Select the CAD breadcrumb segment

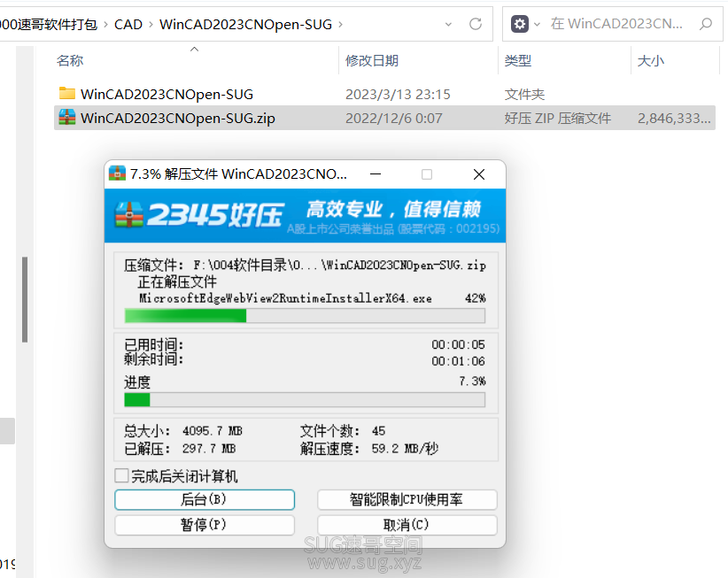tap(128, 24)
